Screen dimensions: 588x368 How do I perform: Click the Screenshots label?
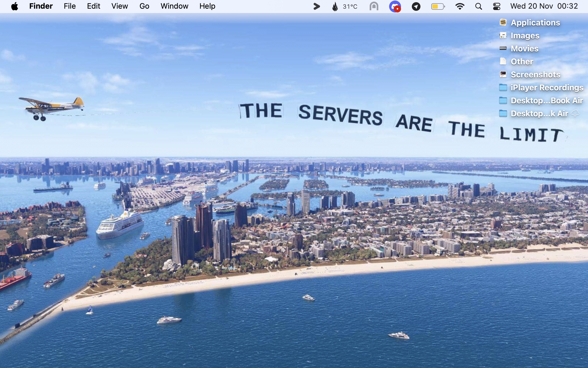[x=535, y=74]
